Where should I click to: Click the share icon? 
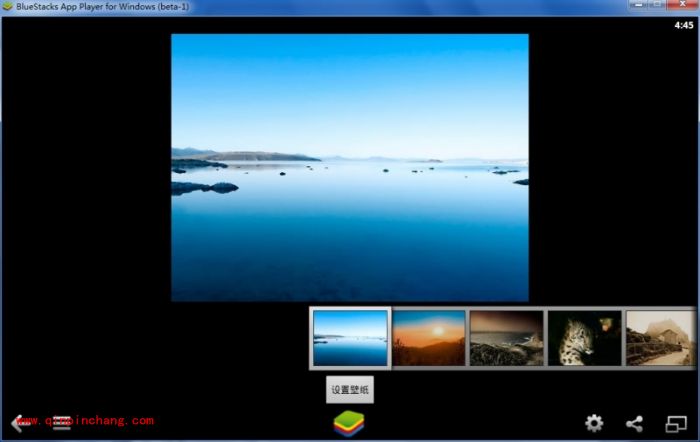(x=634, y=423)
